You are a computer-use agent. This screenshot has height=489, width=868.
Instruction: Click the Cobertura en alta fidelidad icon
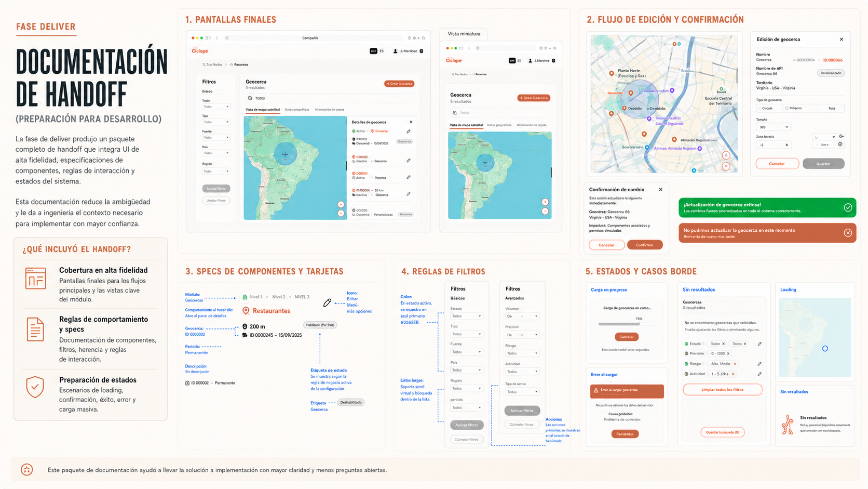pyautogui.click(x=36, y=279)
